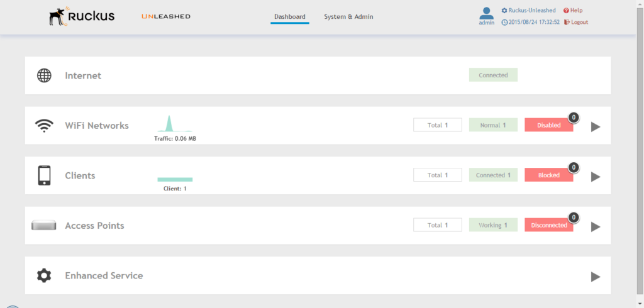Click the Access Points device icon
This screenshot has width=644, height=308.
click(44, 225)
